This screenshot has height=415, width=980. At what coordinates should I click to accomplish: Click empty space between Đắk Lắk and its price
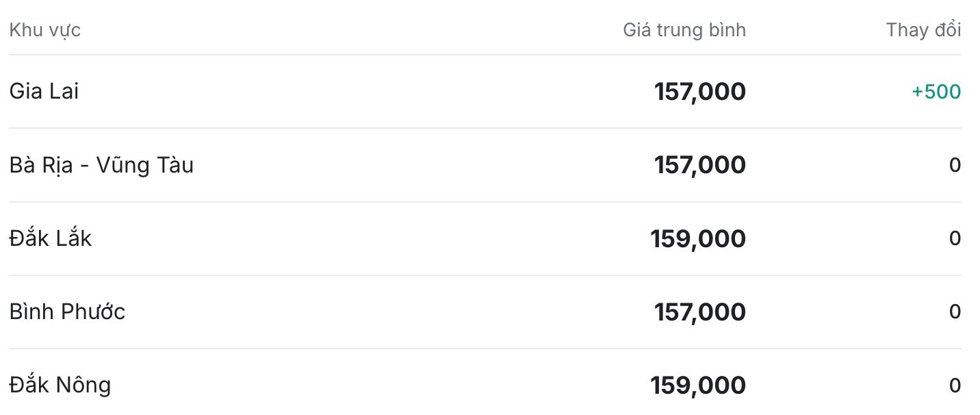370,238
